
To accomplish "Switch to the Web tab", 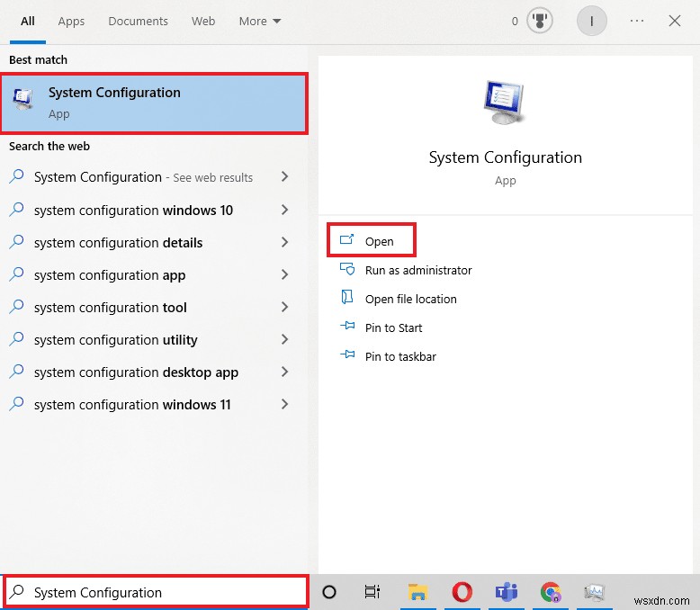I will 203,21.
